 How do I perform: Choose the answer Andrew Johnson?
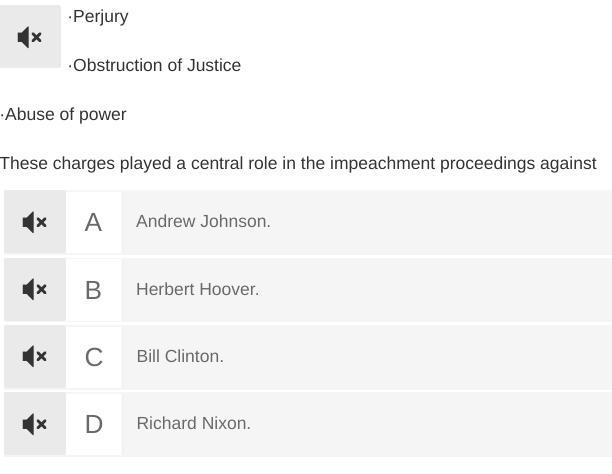click(203, 222)
